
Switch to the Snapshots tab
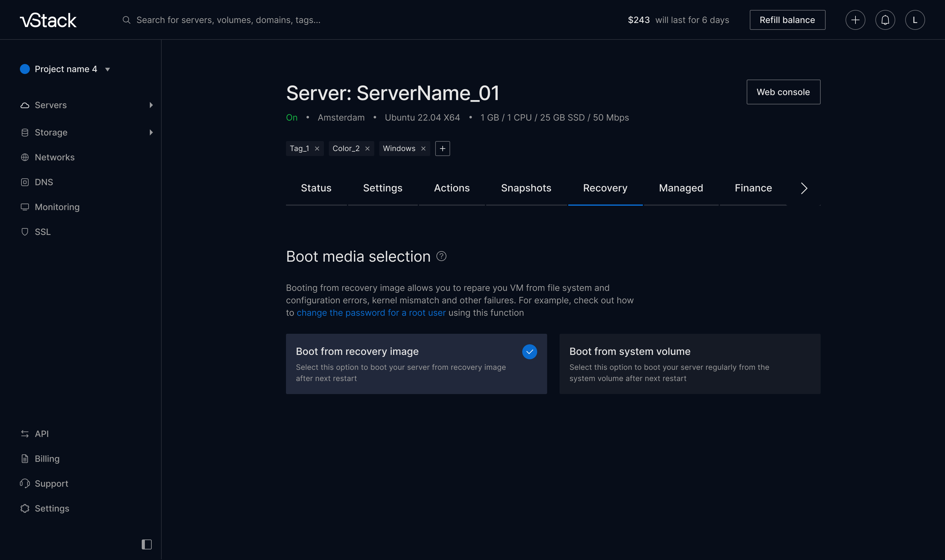(x=526, y=188)
